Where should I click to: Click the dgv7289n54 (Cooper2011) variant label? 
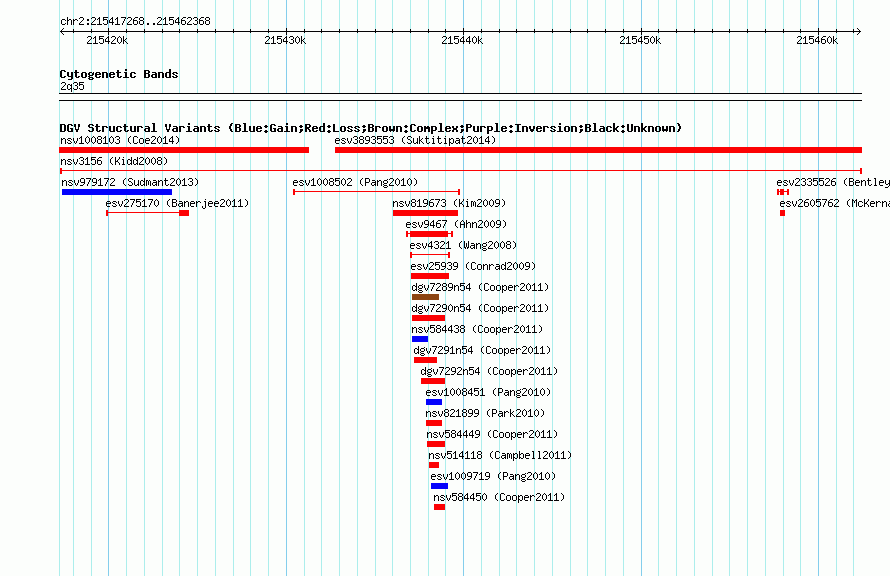point(480,287)
